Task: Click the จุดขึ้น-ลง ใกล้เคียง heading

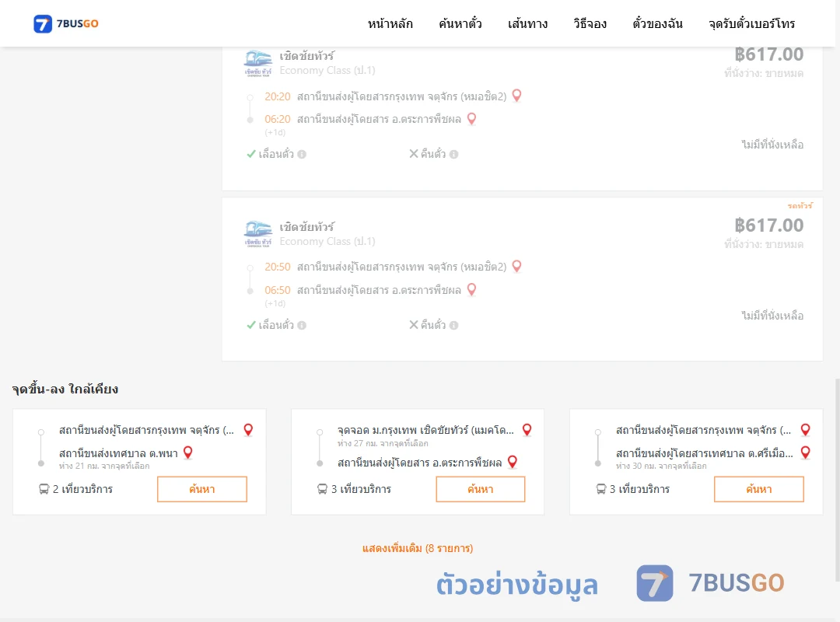Action: pos(65,389)
